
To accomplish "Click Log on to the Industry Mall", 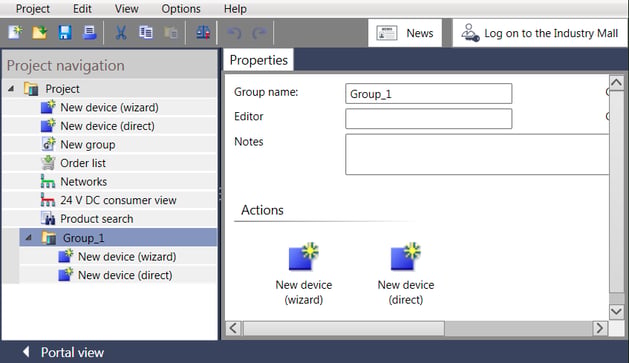I will point(540,33).
